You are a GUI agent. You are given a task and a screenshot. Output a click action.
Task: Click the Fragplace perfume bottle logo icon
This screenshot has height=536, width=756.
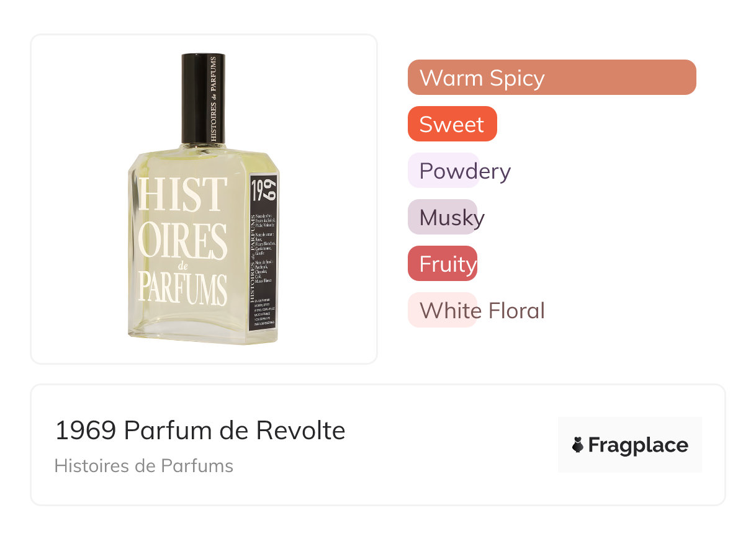[578, 445]
